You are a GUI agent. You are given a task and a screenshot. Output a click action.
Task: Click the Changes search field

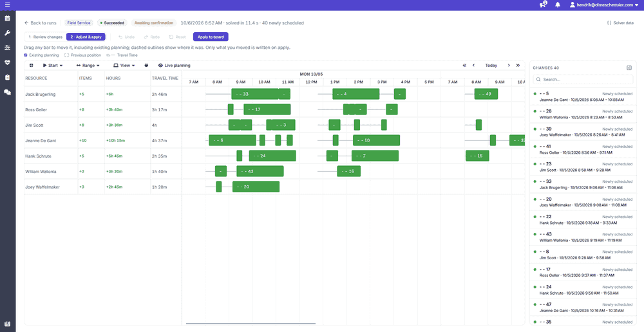(x=583, y=79)
